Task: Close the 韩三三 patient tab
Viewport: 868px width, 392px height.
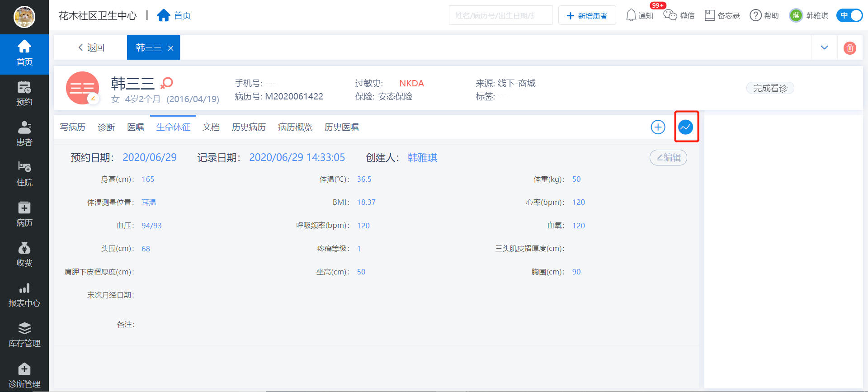Action: point(170,48)
